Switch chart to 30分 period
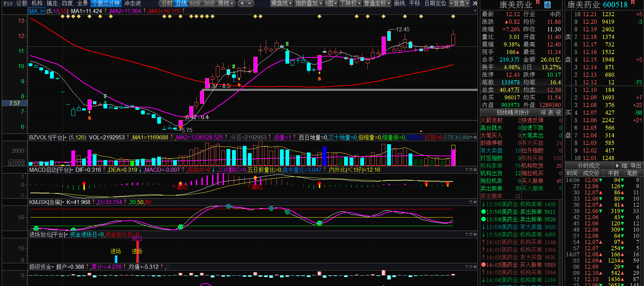Screen dimensions: 644x286 coord(209,3)
